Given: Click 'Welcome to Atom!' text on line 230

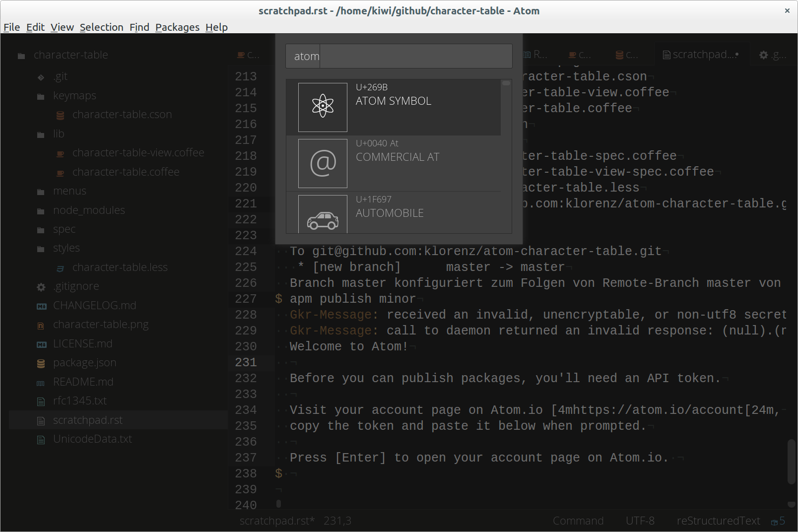Looking at the screenshot, I should (349, 346).
